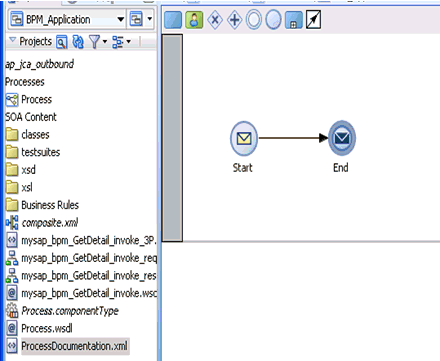
Task: Click the Business Rules folder icon
Action: point(12,205)
